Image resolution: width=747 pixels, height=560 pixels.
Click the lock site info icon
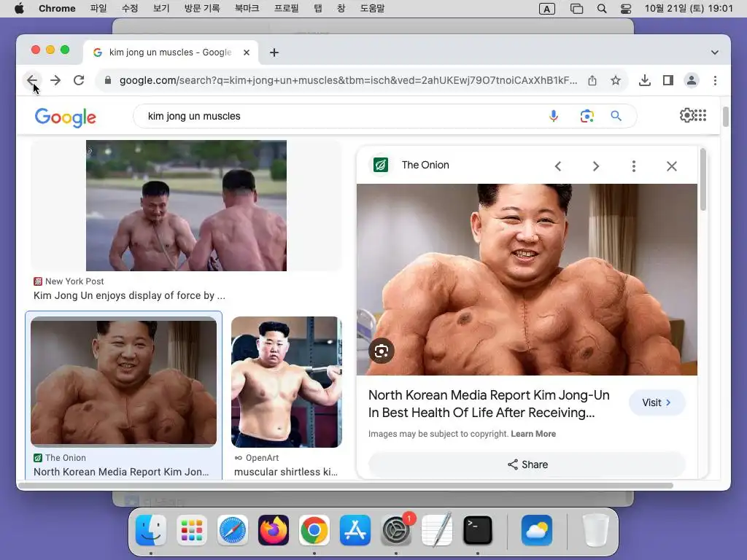(x=108, y=80)
